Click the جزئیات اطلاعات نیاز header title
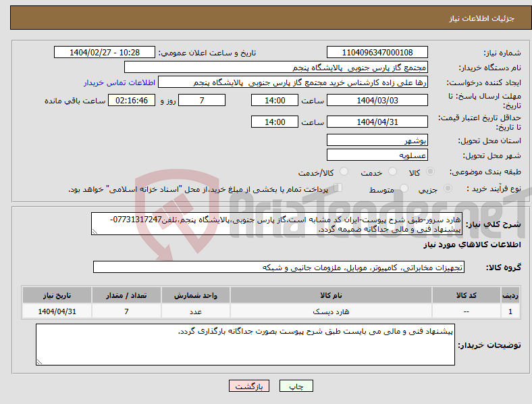Image resolution: width=532 pixels, height=404 pixels. point(482,18)
